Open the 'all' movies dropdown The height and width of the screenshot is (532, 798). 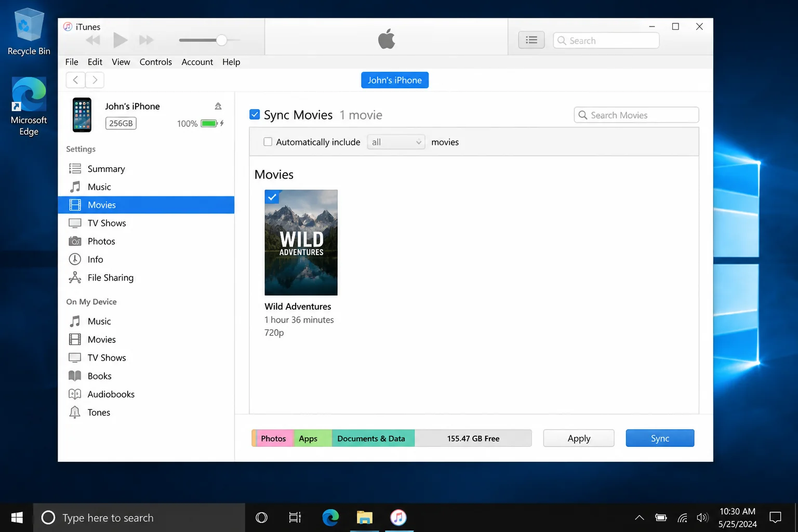pyautogui.click(x=396, y=142)
